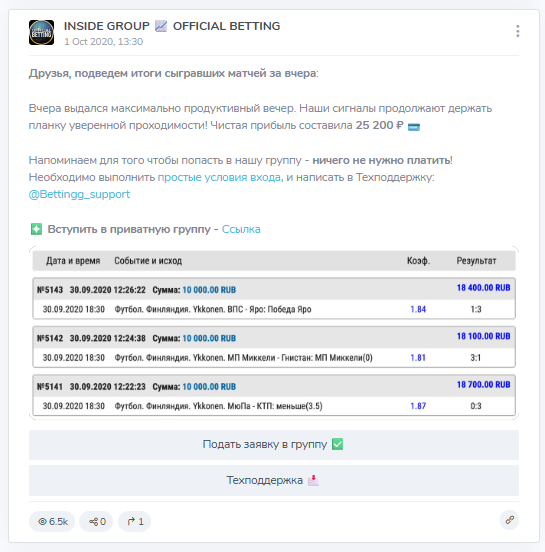Click bet number №5143 in the table
545x552 pixels.
coord(50,290)
